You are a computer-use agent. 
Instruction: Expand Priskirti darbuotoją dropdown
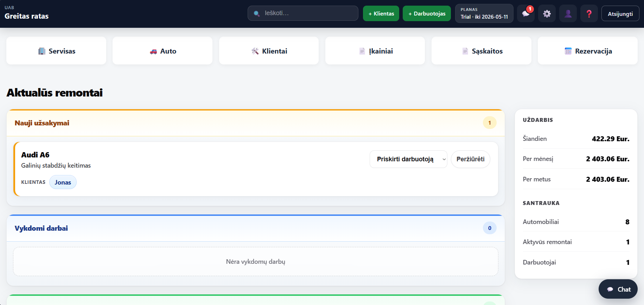tap(408, 159)
